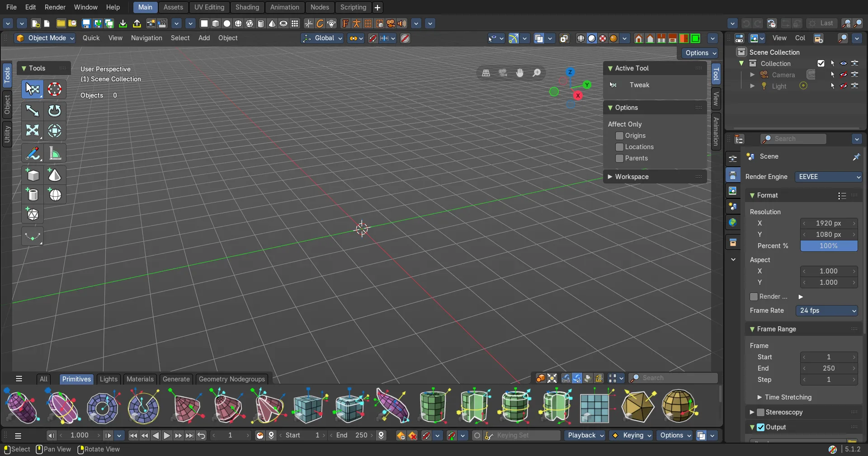The height and width of the screenshot is (456, 868).
Task: Click the pan view hand icon
Action: [520, 73]
